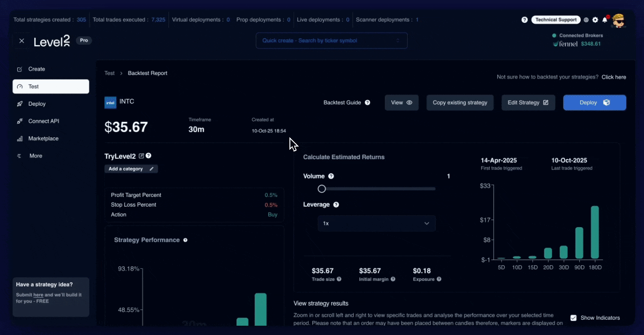Viewport: 644px width, 335px height.
Task: Open the settings gear icon
Action: click(595, 20)
